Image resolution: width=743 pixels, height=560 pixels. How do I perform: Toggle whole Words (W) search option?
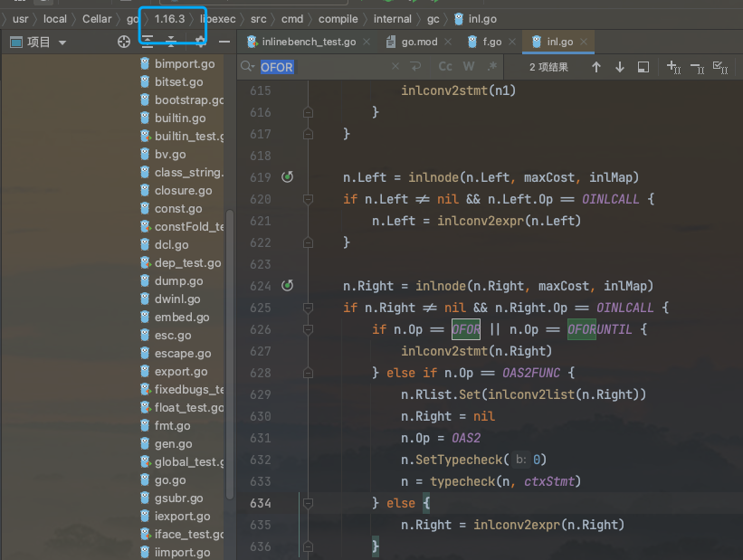469,67
